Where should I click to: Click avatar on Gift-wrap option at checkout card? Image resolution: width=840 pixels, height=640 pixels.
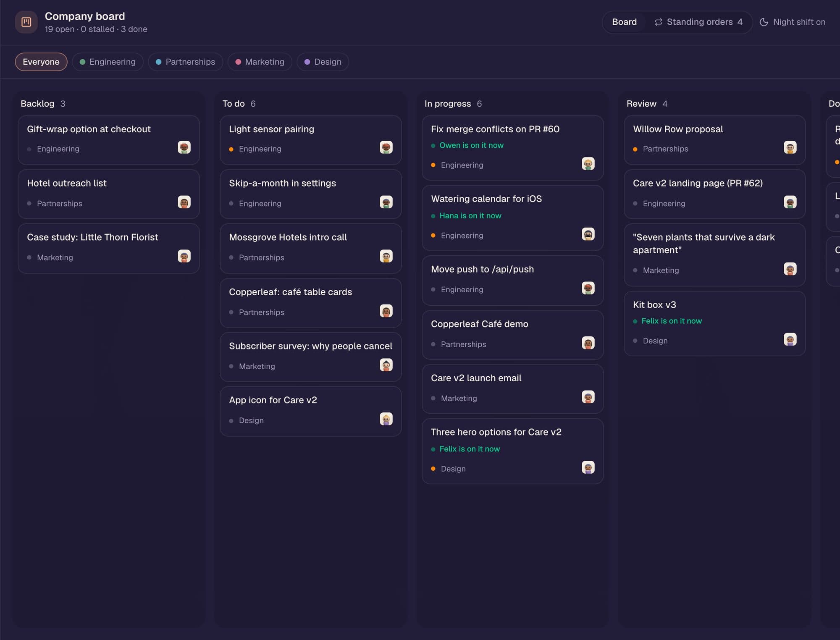pyautogui.click(x=184, y=147)
